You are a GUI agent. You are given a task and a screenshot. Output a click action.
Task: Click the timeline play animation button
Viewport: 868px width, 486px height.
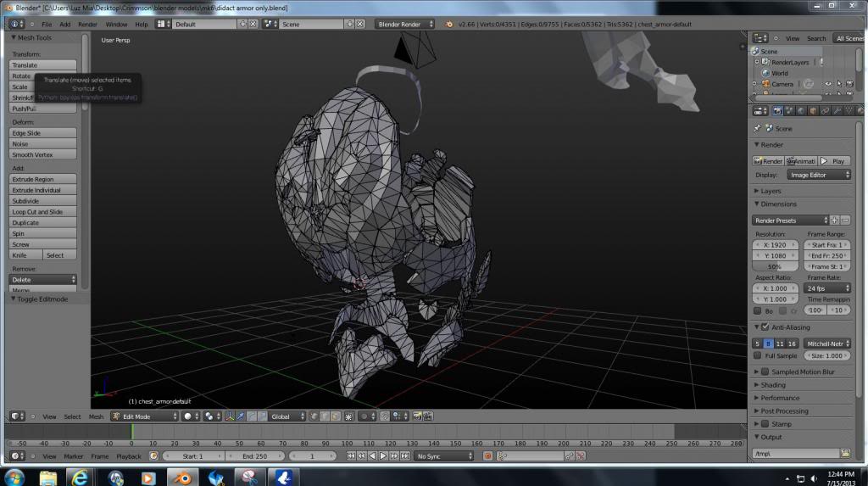coord(382,456)
